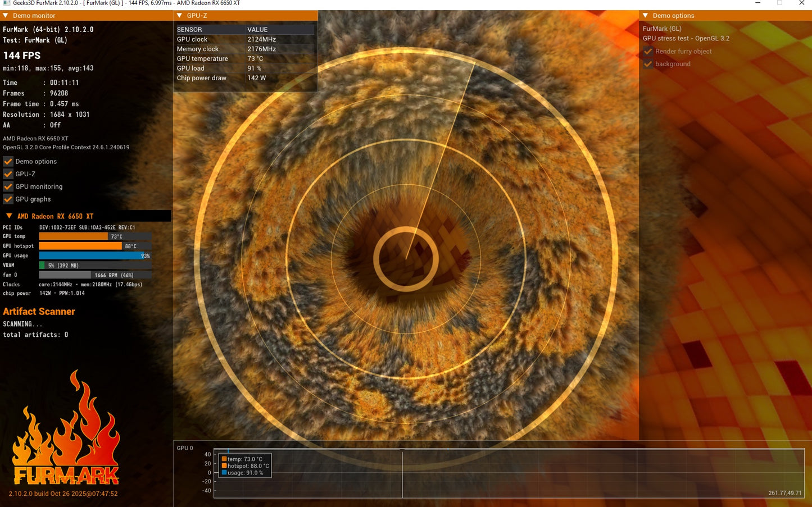
Task: Click the GPU hotspot bar showing 88°C
Action: pos(96,246)
